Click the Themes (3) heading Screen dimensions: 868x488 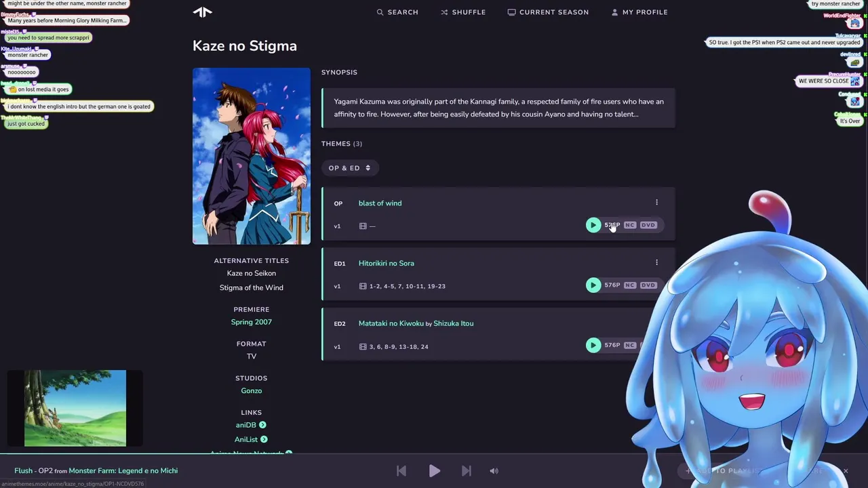(342, 144)
